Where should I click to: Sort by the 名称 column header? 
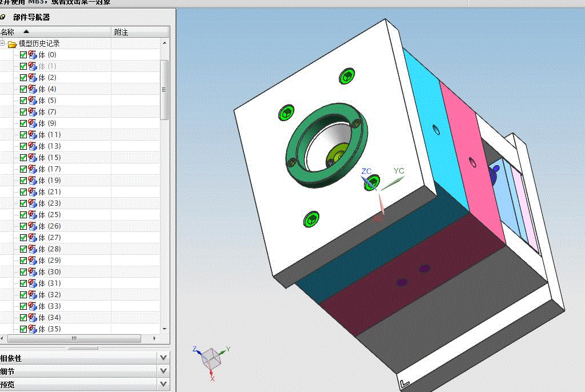tap(55, 32)
